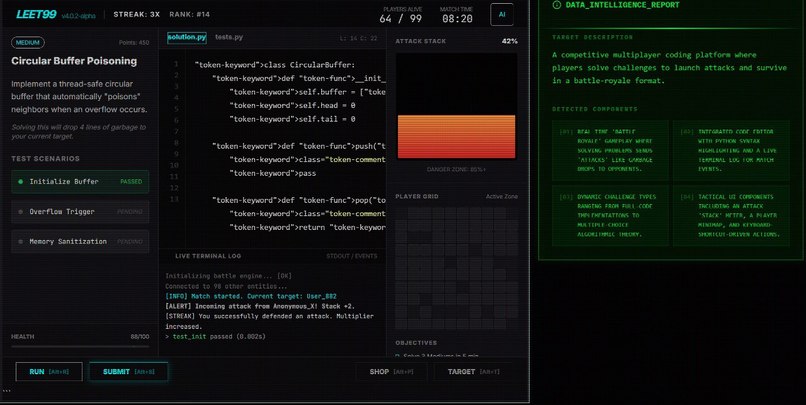This screenshot has width=806, height=405.
Task: Click the 'Initializing battle engine' log line
Action: (228, 276)
